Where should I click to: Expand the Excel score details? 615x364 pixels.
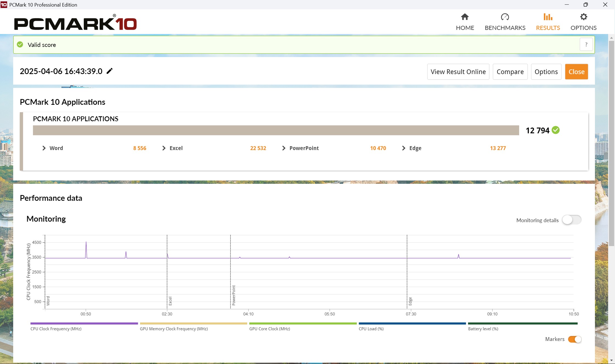click(164, 148)
